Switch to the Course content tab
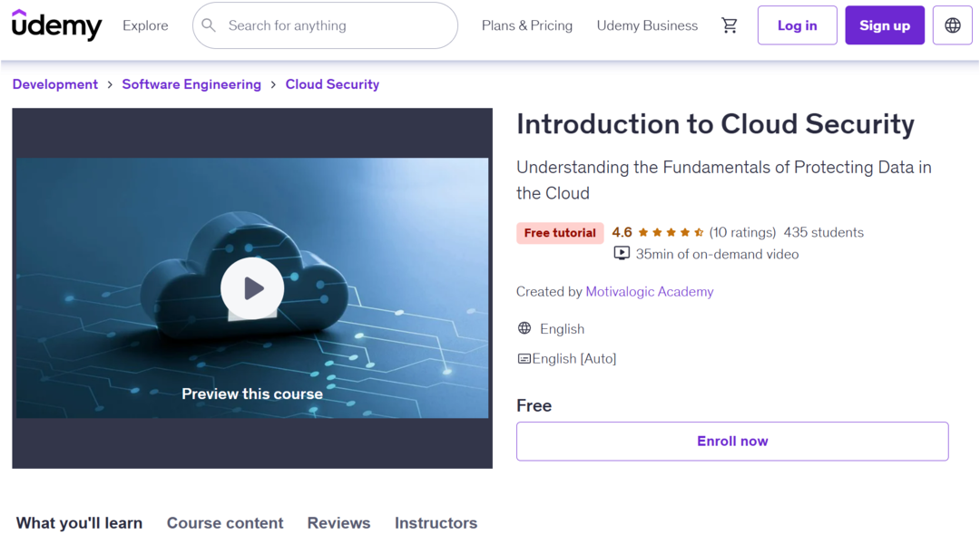Viewport: 980px width, 544px height. [x=225, y=523]
